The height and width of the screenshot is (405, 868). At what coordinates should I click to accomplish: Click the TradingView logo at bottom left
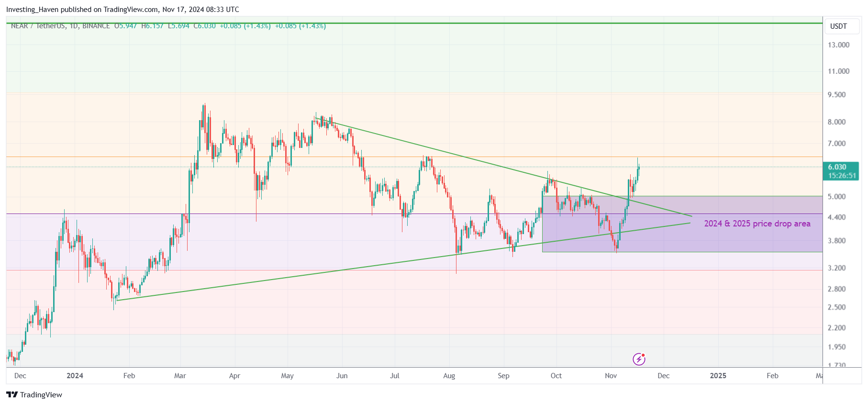(x=34, y=394)
